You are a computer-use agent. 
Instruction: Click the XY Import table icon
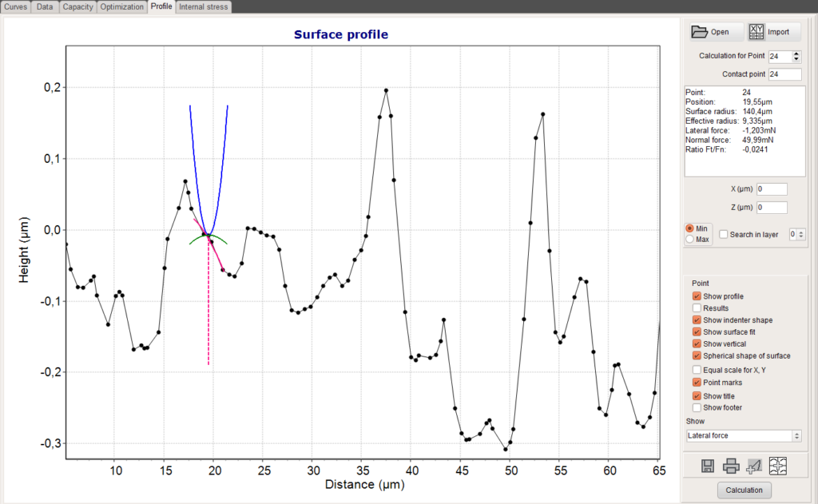[756, 32]
